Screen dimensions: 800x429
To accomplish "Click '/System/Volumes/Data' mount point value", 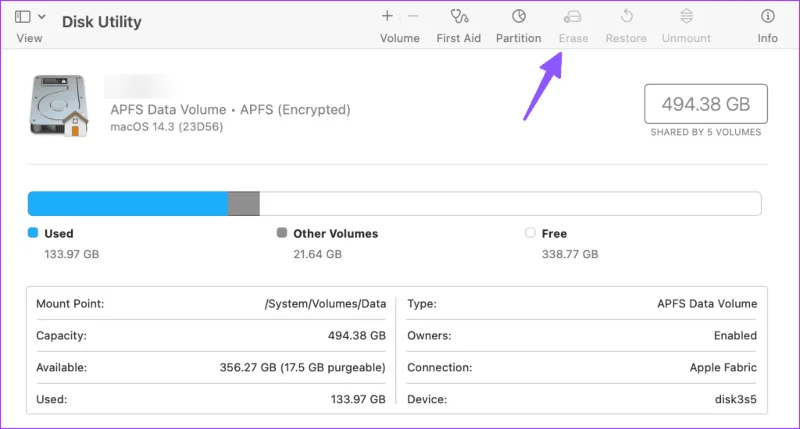I will click(x=325, y=304).
